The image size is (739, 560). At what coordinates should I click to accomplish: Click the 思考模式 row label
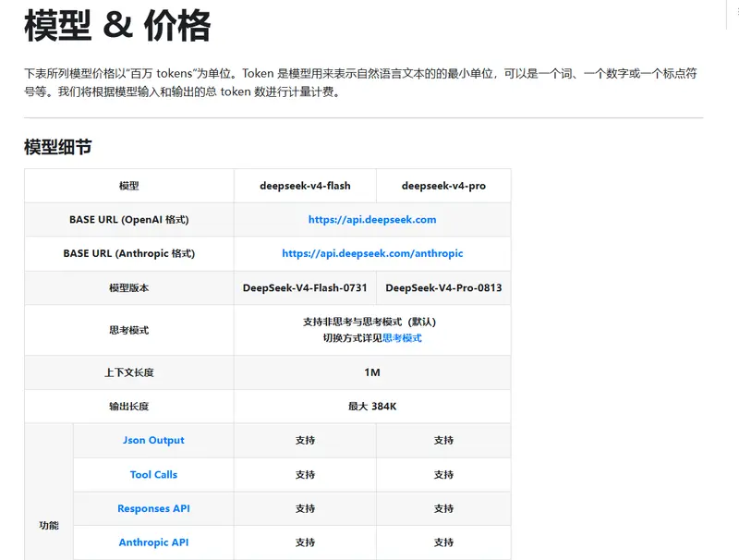click(129, 330)
